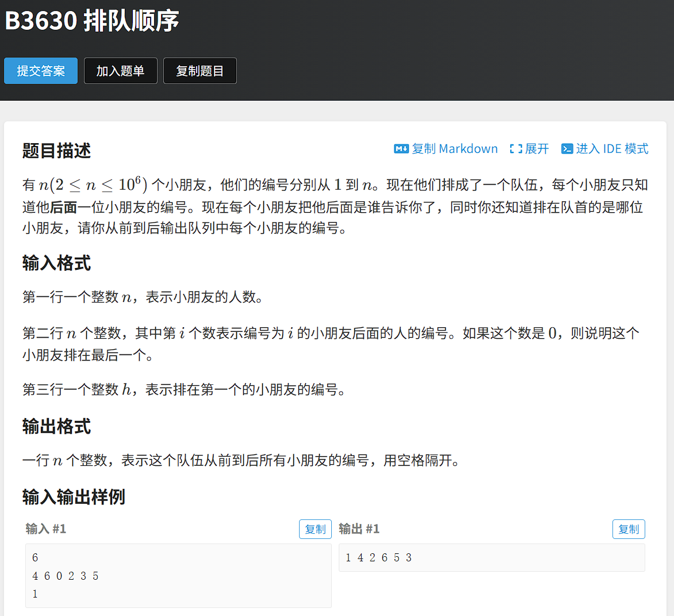Click the 提交答案 submit button
The image size is (674, 616).
(x=41, y=71)
